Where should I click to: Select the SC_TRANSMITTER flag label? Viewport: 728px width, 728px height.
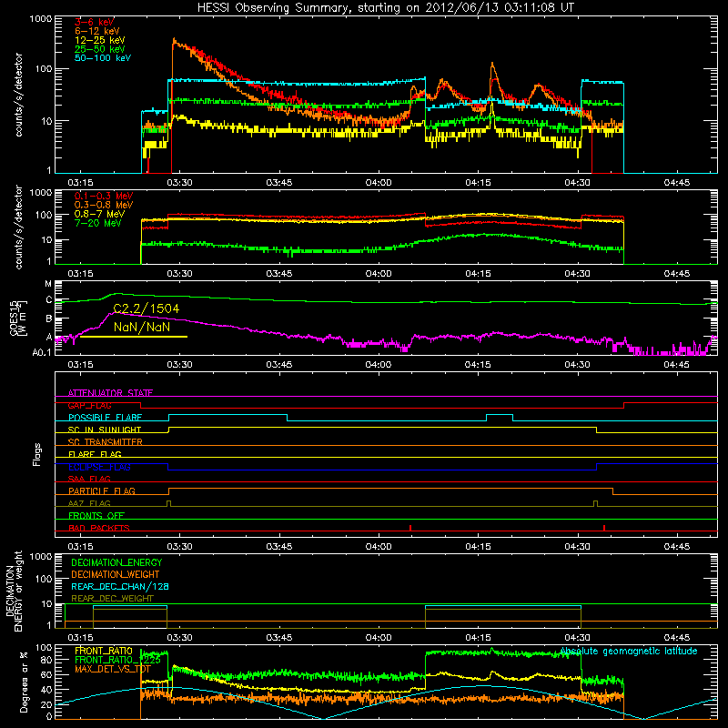(x=106, y=442)
